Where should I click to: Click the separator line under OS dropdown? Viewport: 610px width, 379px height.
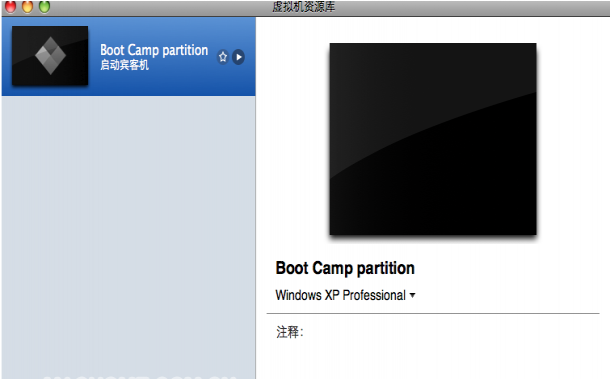433,313
